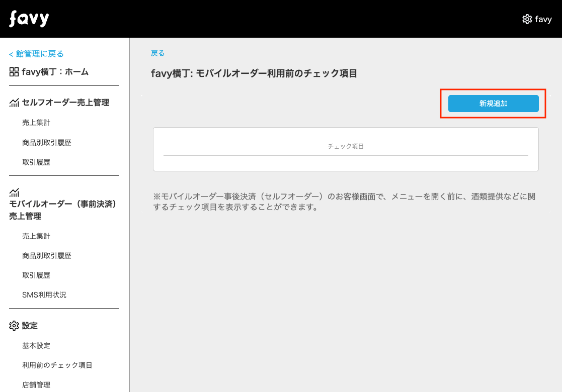Image resolution: width=562 pixels, height=392 pixels.
Task: Open 基本設定 in sidebar
Action: click(36, 345)
